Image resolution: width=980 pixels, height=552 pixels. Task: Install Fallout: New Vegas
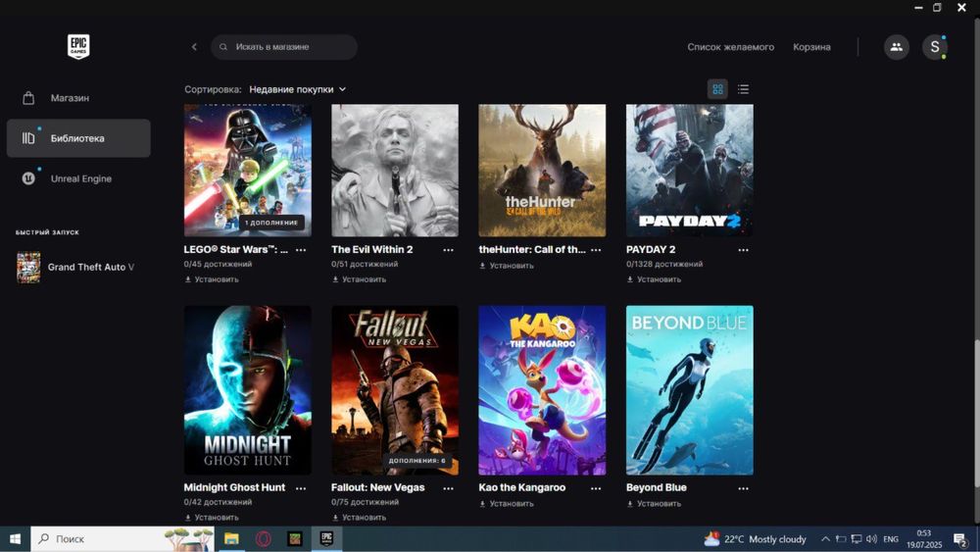tap(359, 518)
